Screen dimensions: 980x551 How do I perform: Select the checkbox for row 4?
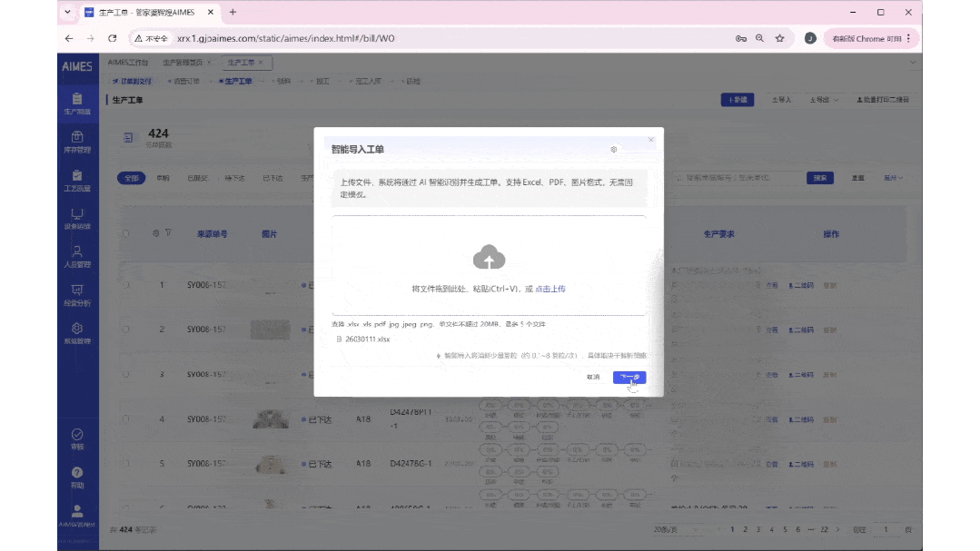(x=125, y=419)
